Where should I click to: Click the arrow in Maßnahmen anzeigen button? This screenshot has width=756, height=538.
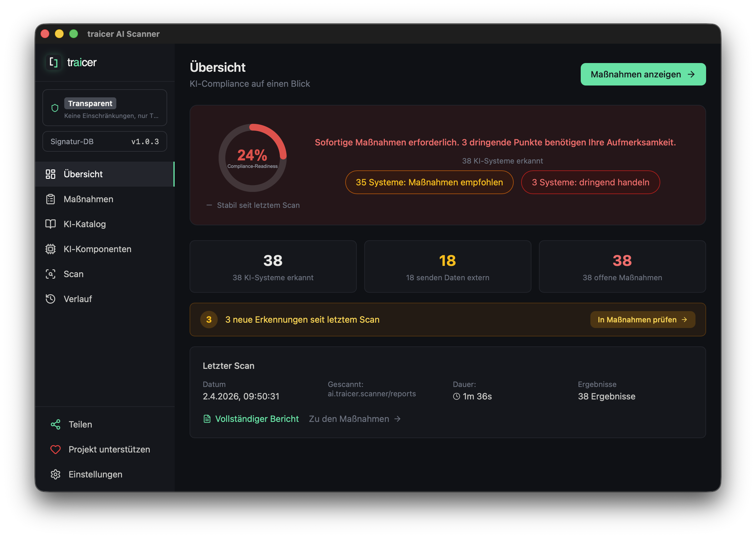tap(691, 74)
